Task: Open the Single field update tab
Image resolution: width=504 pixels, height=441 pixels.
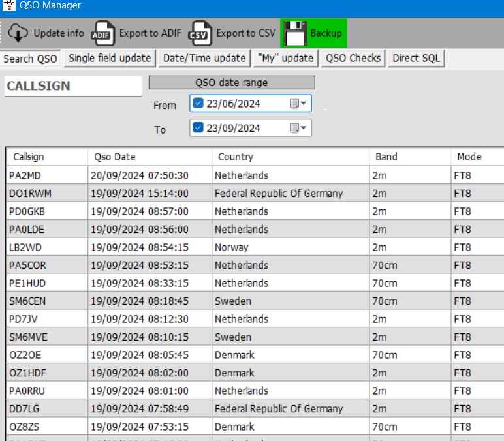Action: coord(110,58)
